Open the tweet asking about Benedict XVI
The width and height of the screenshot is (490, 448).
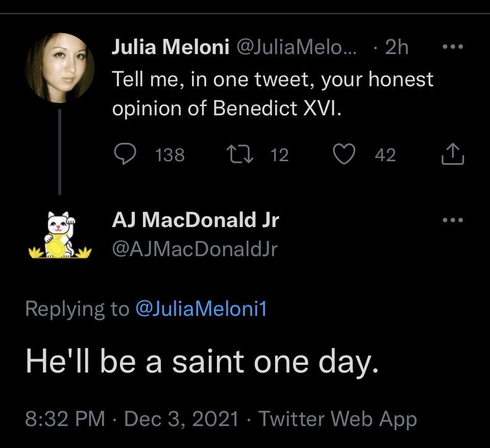(x=273, y=94)
